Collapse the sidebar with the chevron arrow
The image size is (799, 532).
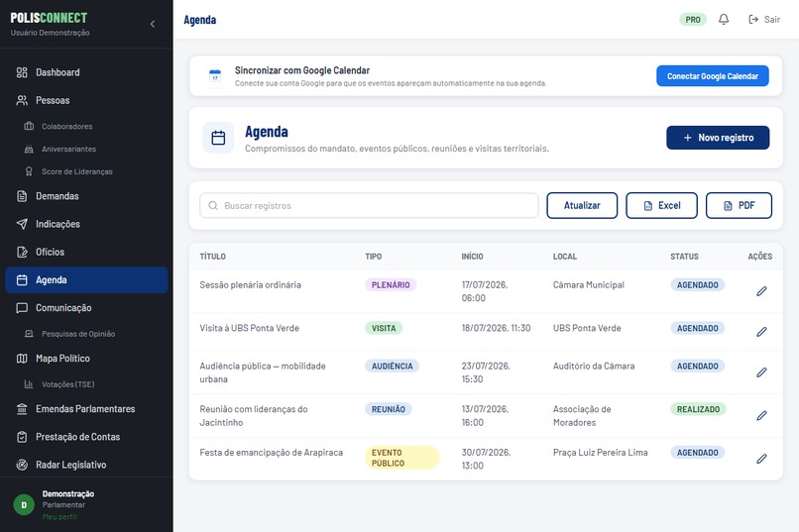click(x=153, y=24)
